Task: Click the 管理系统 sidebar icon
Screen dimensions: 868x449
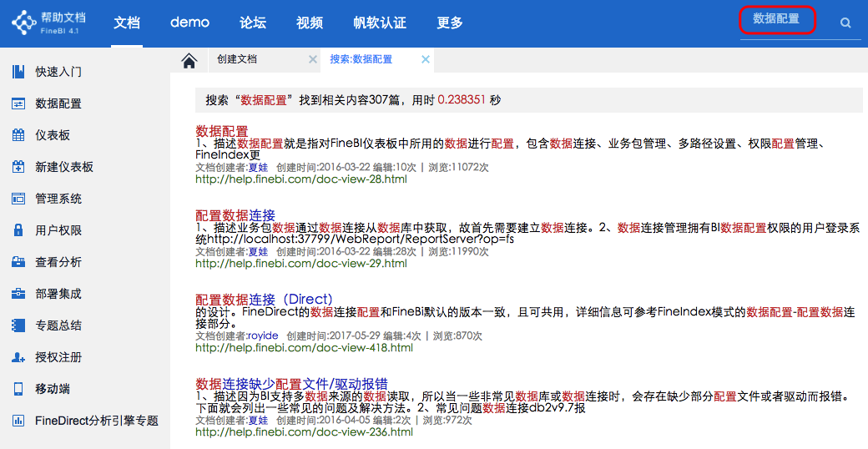Action: click(x=18, y=199)
